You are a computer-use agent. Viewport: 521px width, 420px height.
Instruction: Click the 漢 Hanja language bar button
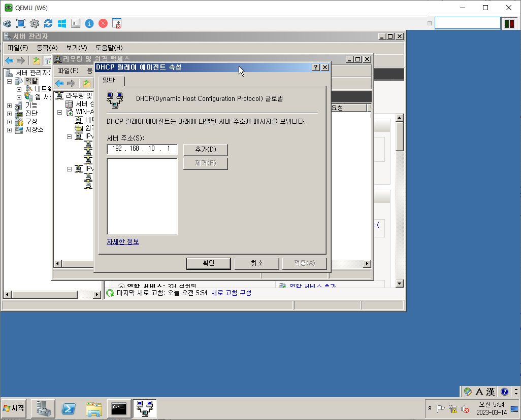click(491, 392)
